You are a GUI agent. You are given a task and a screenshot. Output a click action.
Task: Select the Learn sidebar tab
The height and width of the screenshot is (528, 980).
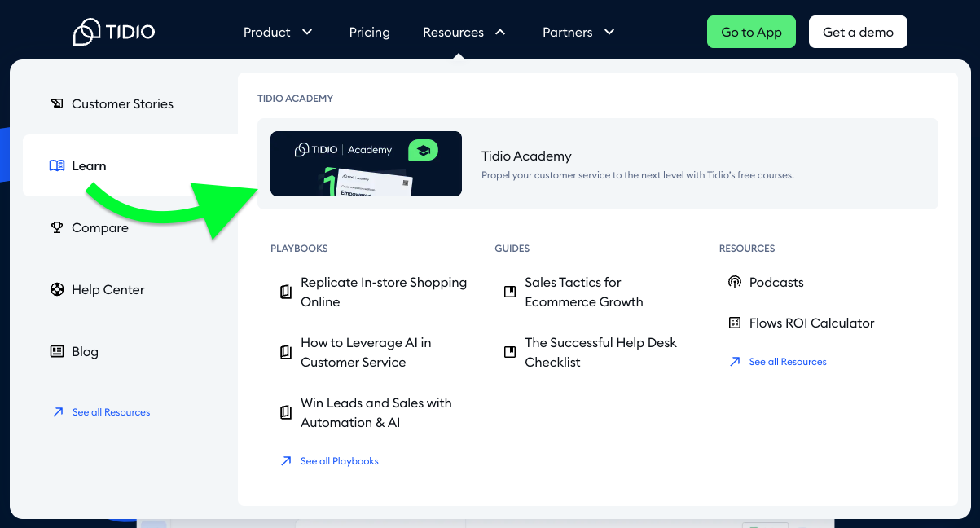point(130,165)
